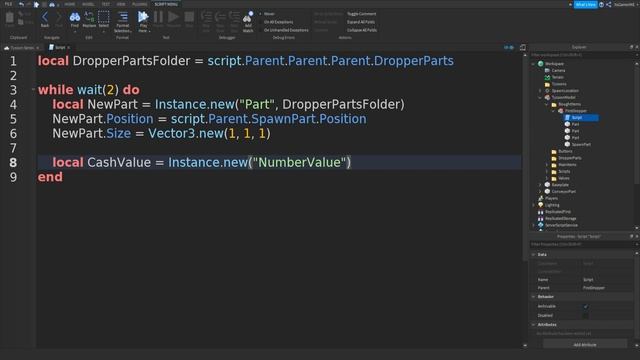Switch to the MODEL ribbon tab
Image resolution: width=640 pixels, height=360 pixels.
tap(88, 4)
